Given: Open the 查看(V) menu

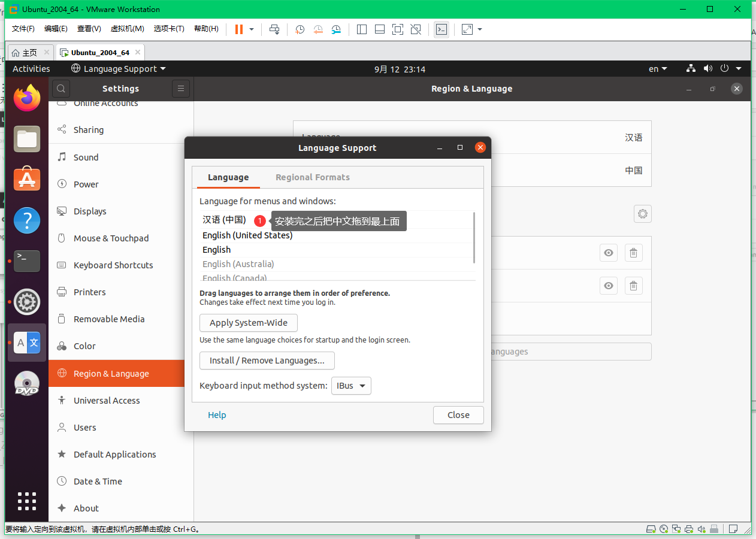Looking at the screenshot, I should [x=89, y=29].
